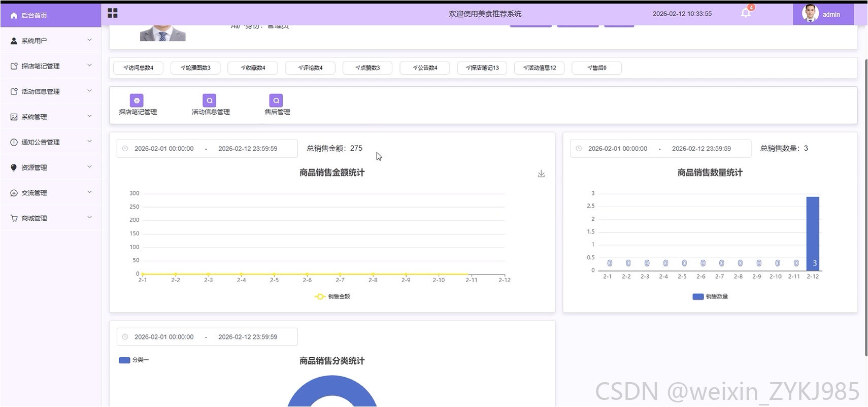Expand the 系统用户 menu arrow
This screenshot has height=407, width=868.
tap(90, 40)
